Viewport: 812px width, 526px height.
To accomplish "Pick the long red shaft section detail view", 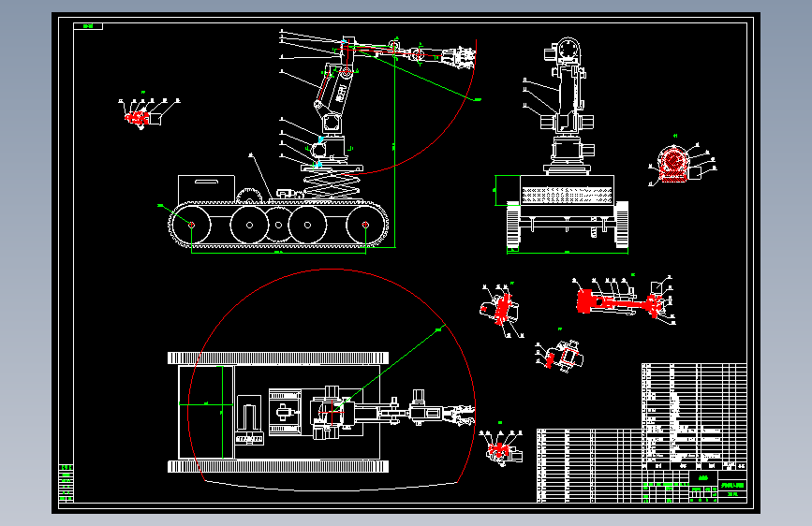I will click(x=622, y=301).
